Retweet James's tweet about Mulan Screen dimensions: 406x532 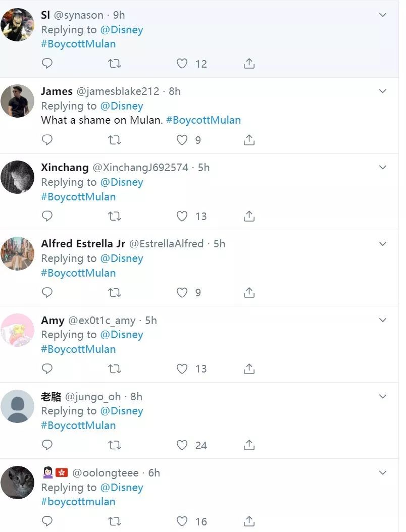pos(115,140)
